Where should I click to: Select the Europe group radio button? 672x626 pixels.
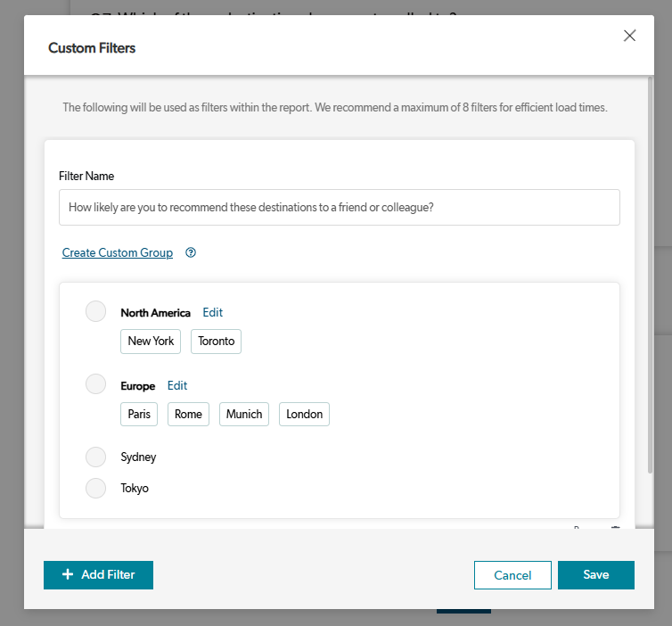95,384
